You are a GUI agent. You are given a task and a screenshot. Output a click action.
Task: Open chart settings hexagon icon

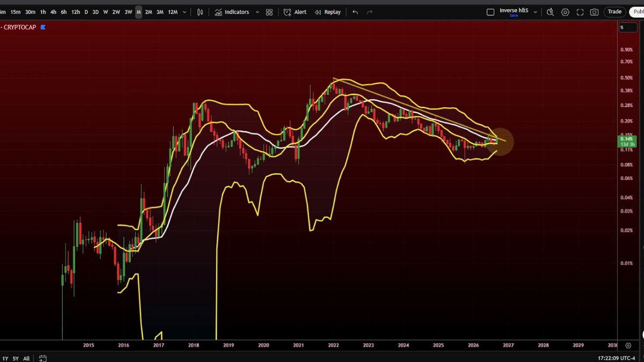(x=565, y=12)
